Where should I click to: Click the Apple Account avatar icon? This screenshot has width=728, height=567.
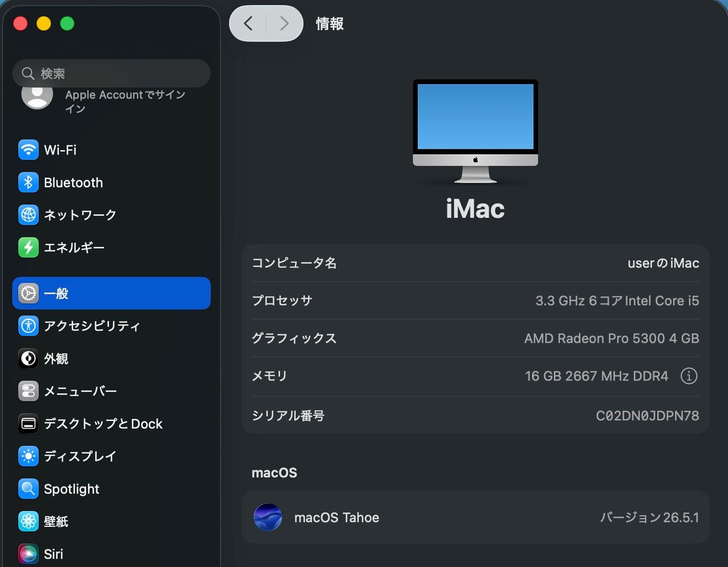click(x=37, y=97)
